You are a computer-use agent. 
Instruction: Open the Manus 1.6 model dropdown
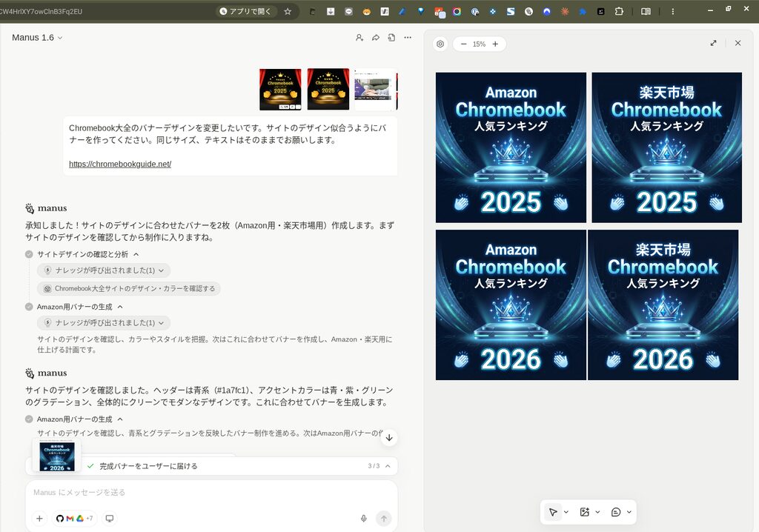[37, 38]
